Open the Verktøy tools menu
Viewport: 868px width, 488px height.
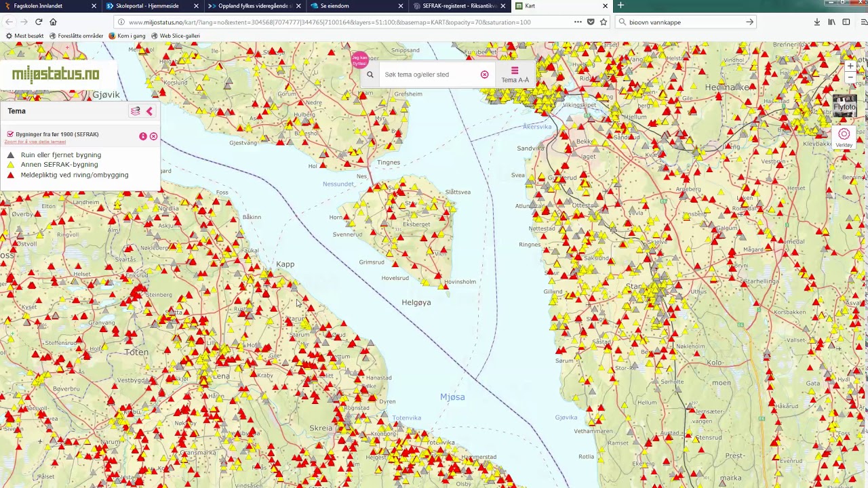point(844,137)
